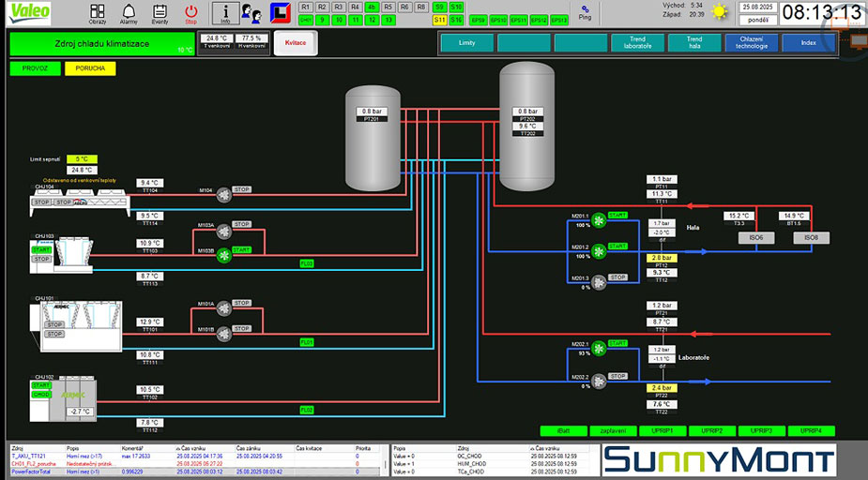
Task: Toggle the M103B START indicator
Action: (x=241, y=250)
